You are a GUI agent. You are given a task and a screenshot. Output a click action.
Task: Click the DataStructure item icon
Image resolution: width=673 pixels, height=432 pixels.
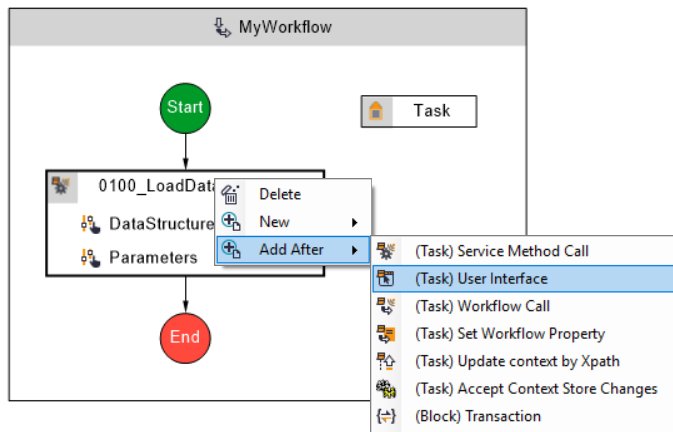click(x=91, y=222)
